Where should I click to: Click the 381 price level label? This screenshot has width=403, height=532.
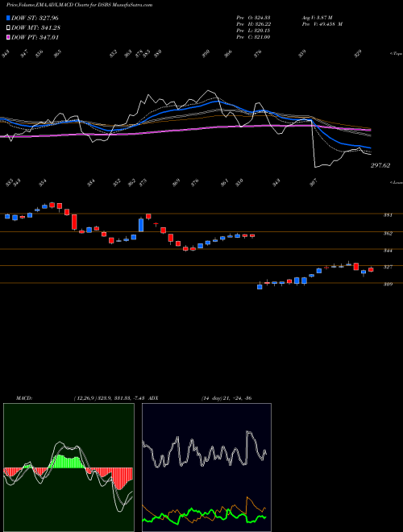pos(388,215)
